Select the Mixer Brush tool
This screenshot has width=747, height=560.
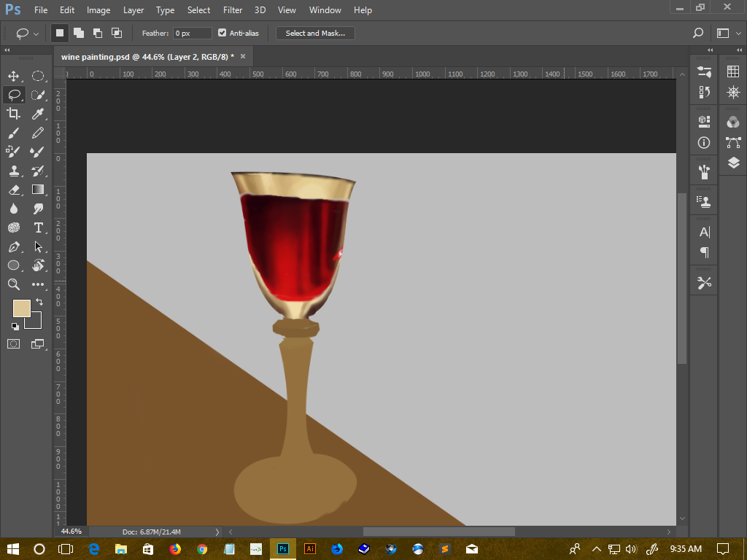pyautogui.click(x=38, y=152)
